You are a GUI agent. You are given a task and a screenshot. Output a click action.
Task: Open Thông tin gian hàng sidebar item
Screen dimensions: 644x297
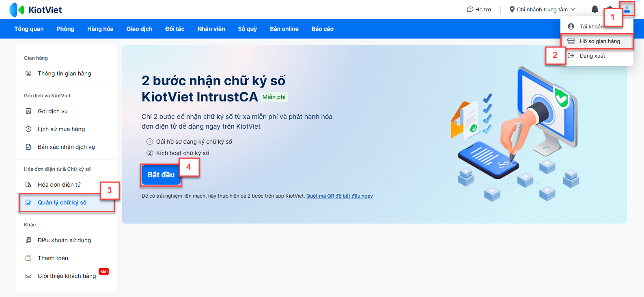click(67, 73)
